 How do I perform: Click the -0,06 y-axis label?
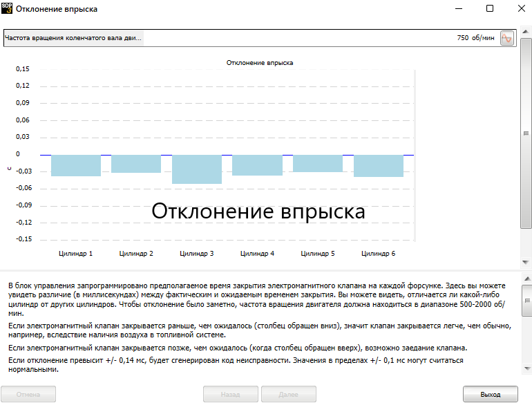click(x=23, y=188)
